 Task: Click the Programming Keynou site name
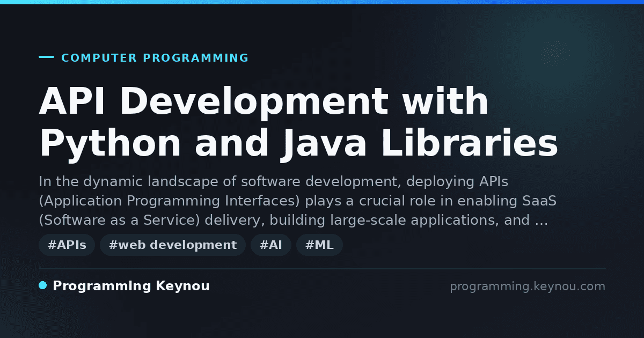(131, 286)
